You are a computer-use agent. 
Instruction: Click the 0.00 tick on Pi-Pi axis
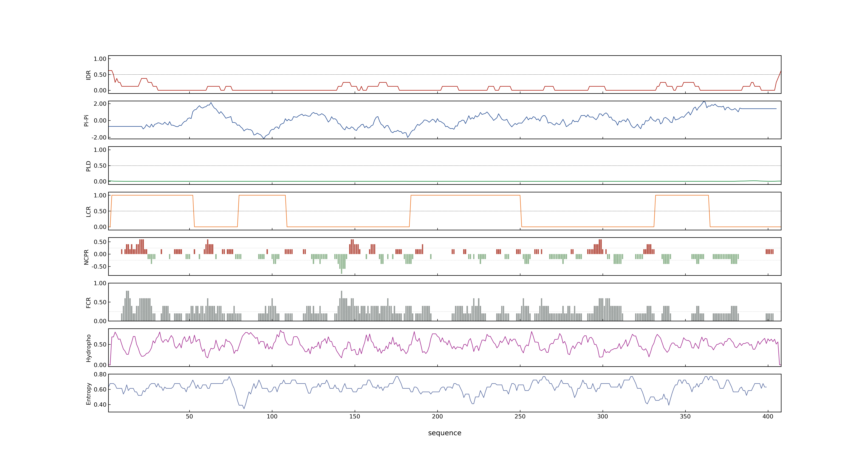[100, 121]
